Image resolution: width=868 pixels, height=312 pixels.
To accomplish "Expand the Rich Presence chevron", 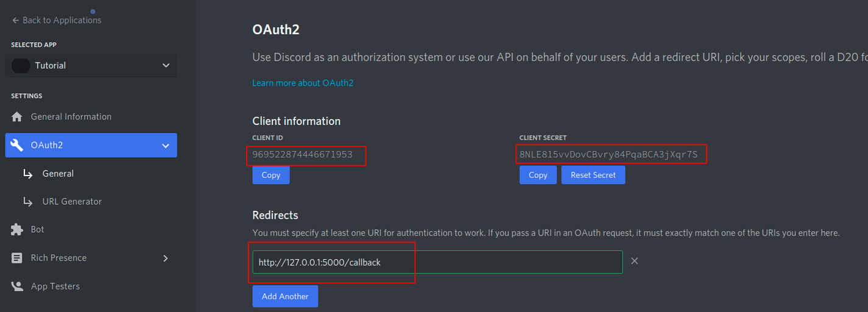I will tap(166, 258).
